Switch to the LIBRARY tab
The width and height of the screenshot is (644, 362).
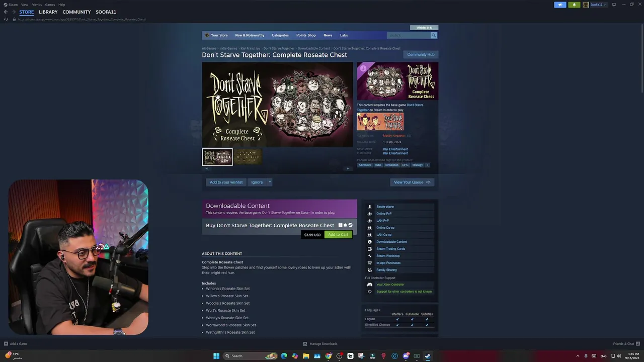tap(48, 12)
